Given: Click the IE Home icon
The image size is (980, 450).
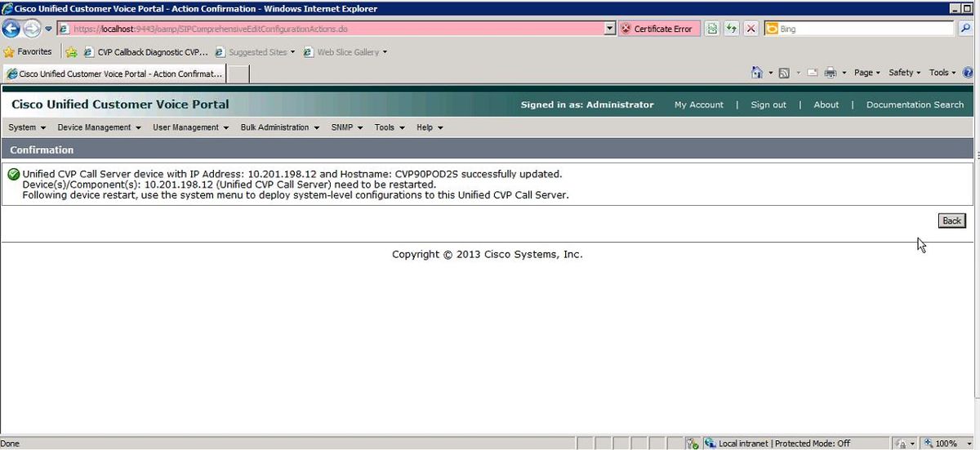Looking at the screenshot, I should [757, 73].
